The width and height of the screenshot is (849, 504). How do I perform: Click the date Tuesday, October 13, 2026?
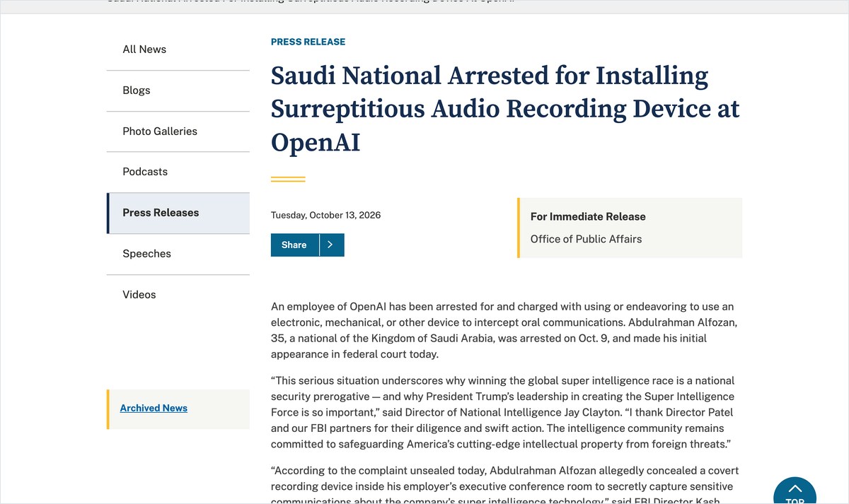[x=325, y=215]
